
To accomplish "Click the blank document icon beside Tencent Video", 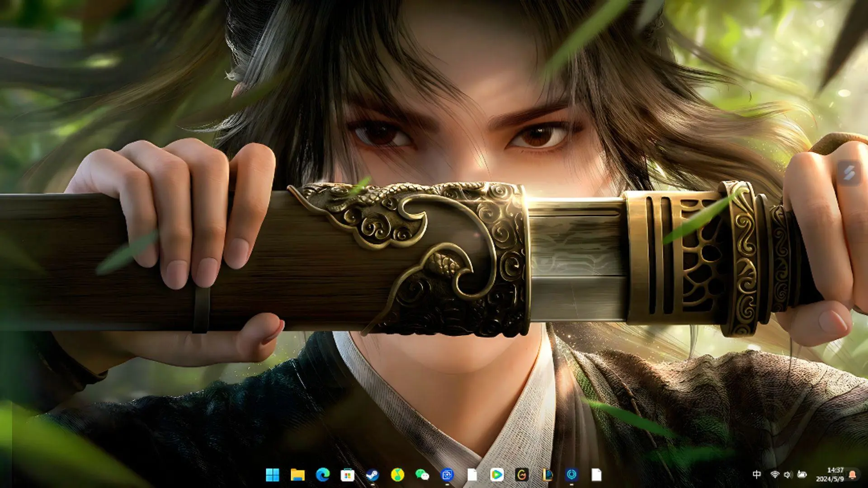I will coord(472,474).
